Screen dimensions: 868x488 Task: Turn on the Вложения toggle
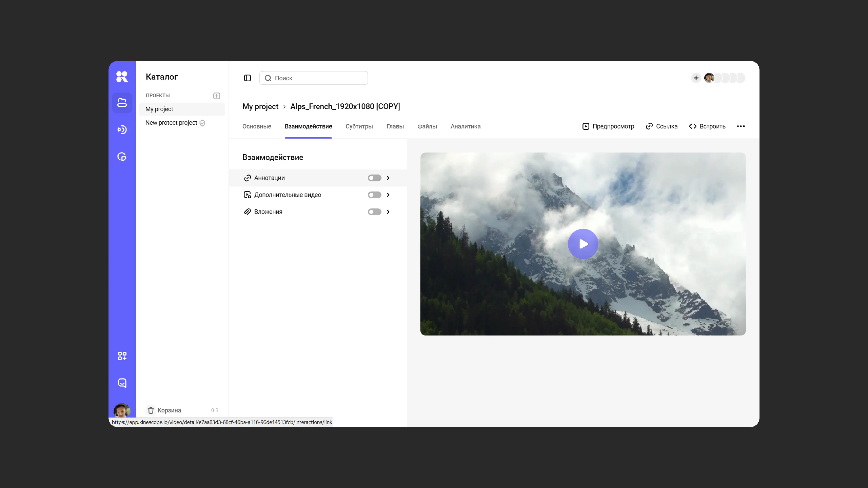(x=374, y=212)
